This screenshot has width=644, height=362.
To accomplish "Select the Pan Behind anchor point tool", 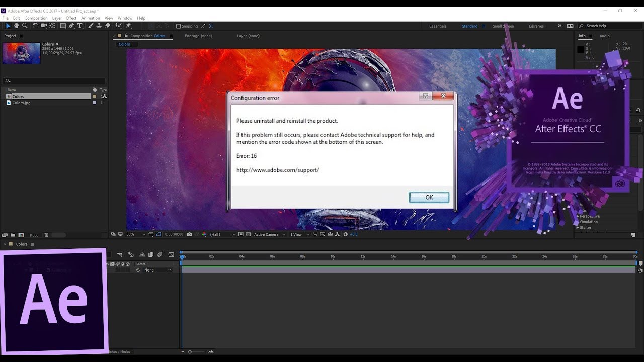I will click(x=53, y=26).
